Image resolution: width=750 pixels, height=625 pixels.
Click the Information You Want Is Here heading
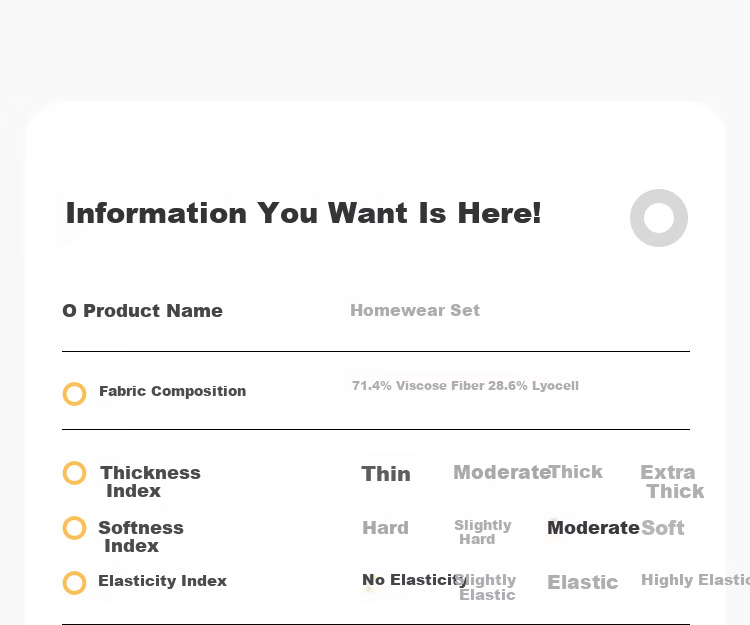tap(304, 213)
